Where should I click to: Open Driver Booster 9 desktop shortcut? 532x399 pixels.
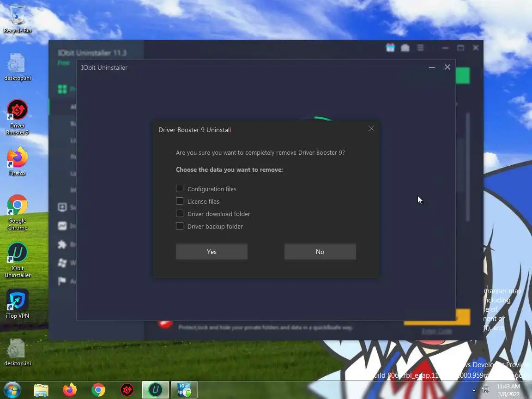coord(17,117)
